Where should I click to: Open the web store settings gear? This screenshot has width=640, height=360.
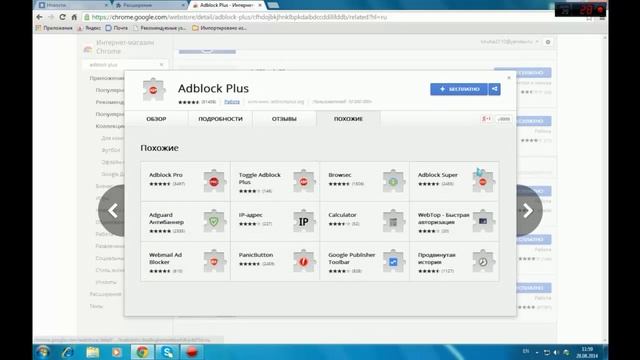click(x=548, y=42)
